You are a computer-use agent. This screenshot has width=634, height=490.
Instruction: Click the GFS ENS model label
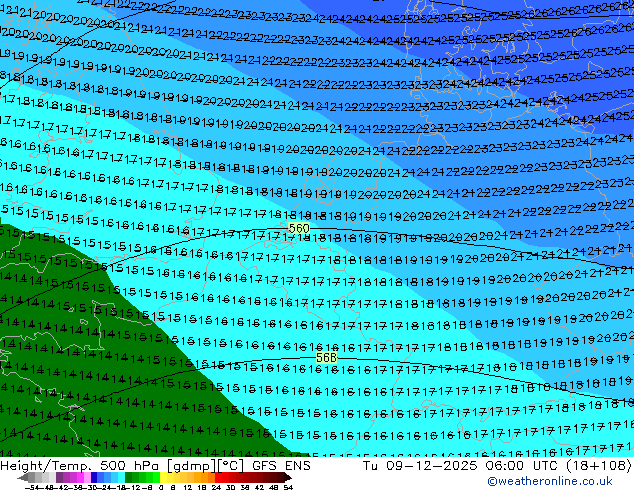pos(281,466)
